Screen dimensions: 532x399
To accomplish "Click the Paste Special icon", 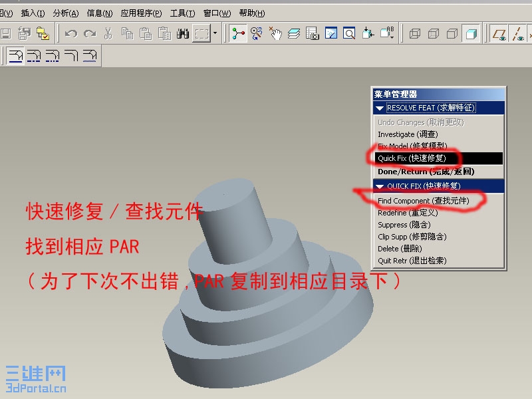I will pos(164,33).
